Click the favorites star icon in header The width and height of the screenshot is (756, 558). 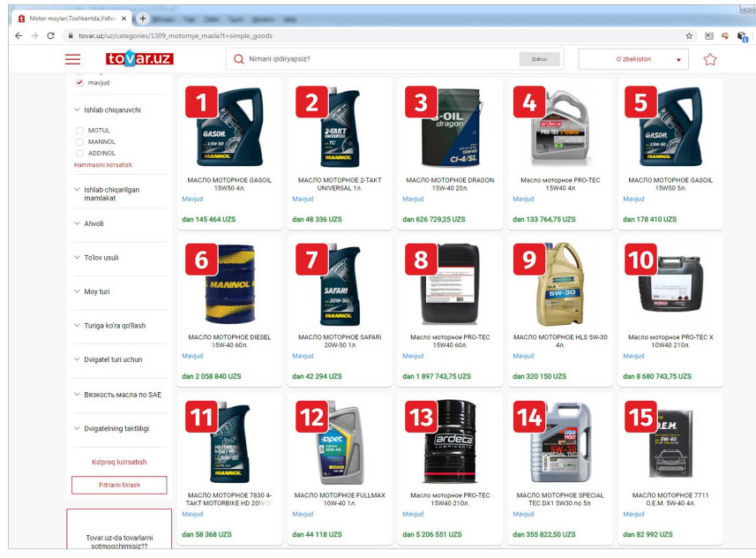(710, 59)
